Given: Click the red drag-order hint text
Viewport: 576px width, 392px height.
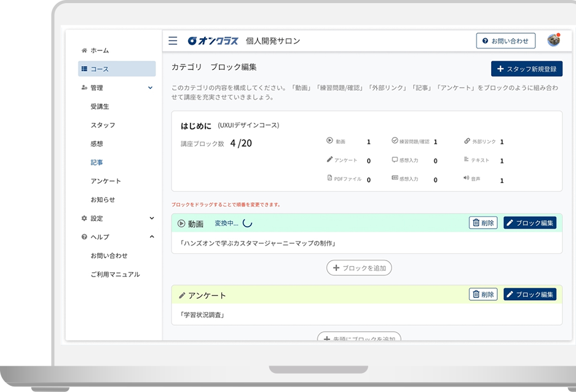Looking at the screenshot, I should pyautogui.click(x=226, y=205).
